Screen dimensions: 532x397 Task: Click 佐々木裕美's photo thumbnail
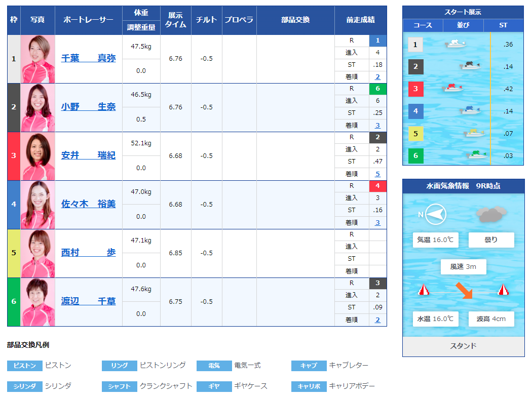[x=37, y=204]
